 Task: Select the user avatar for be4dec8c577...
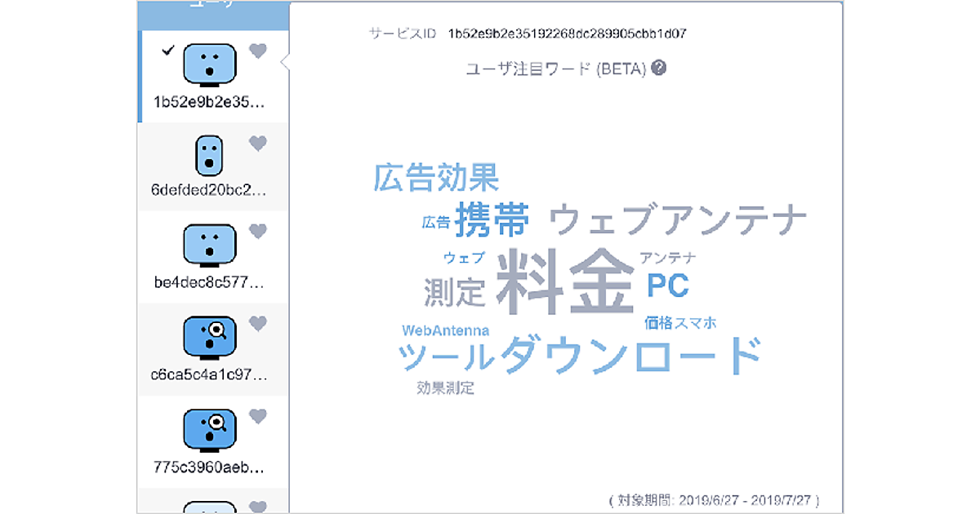click(210, 246)
